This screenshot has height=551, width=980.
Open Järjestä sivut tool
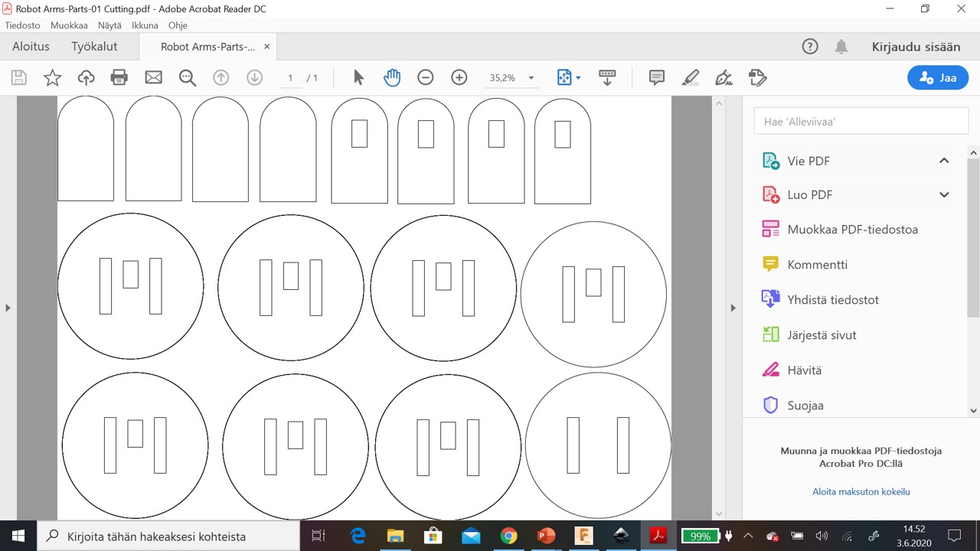click(808, 335)
